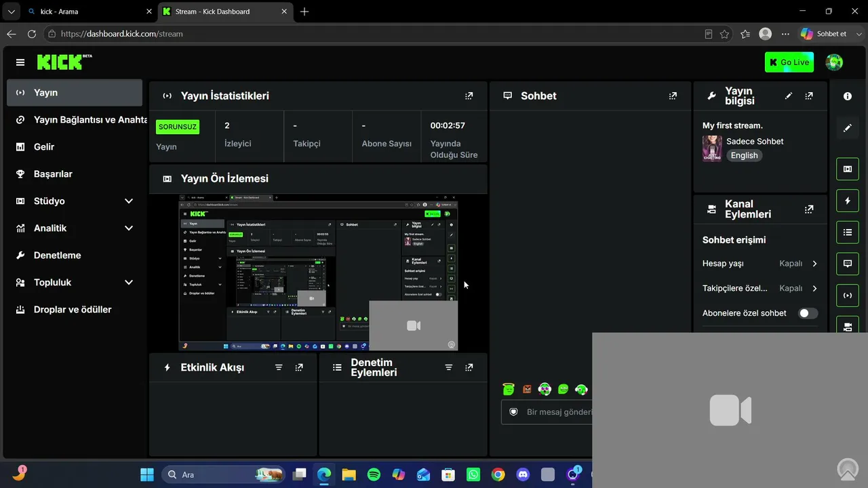Open Hesap yaşı chat access settings
Image resolution: width=868 pixels, height=488 pixels.
[760, 264]
